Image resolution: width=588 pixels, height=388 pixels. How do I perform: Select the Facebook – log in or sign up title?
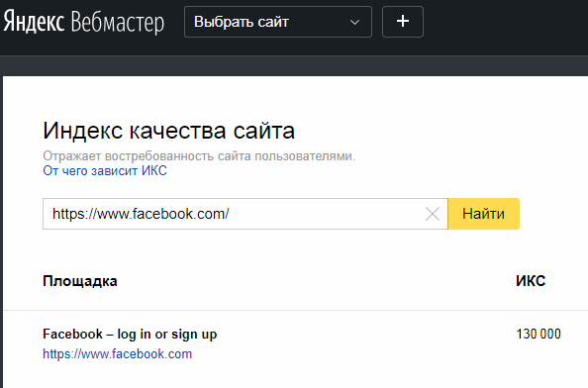[x=130, y=334]
